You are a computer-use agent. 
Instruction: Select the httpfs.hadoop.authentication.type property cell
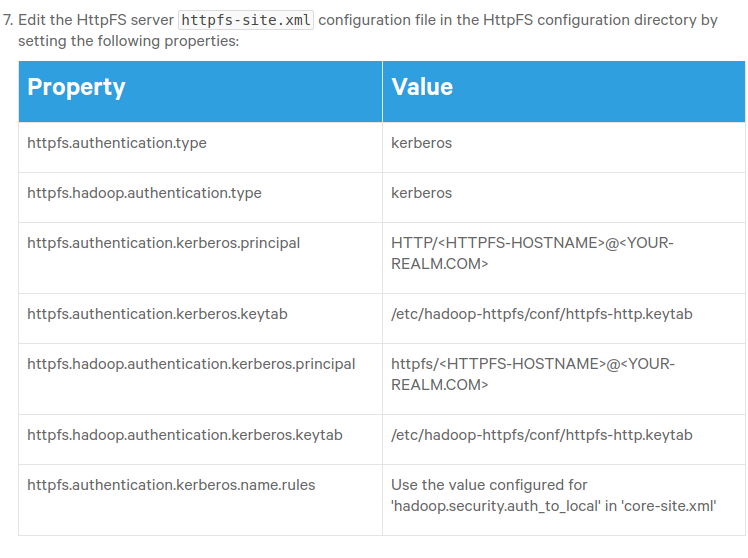point(144,193)
